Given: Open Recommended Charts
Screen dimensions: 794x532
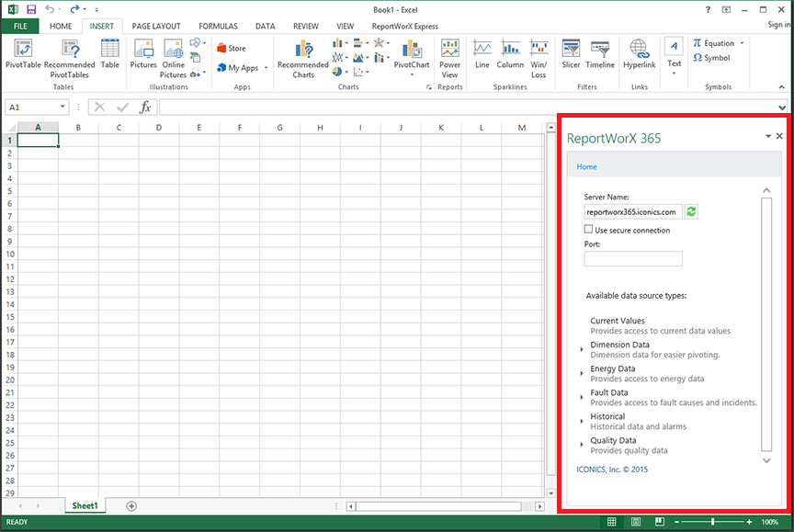Looking at the screenshot, I should pyautogui.click(x=303, y=59).
